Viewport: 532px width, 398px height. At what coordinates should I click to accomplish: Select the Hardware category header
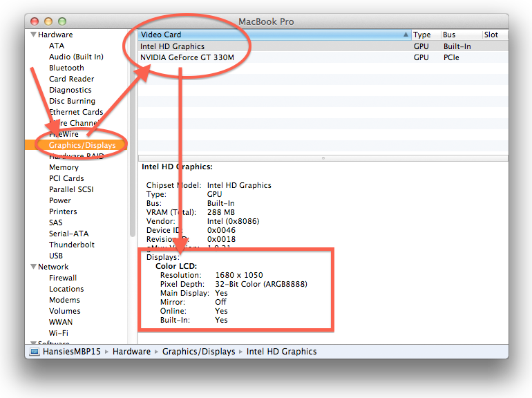click(55, 35)
